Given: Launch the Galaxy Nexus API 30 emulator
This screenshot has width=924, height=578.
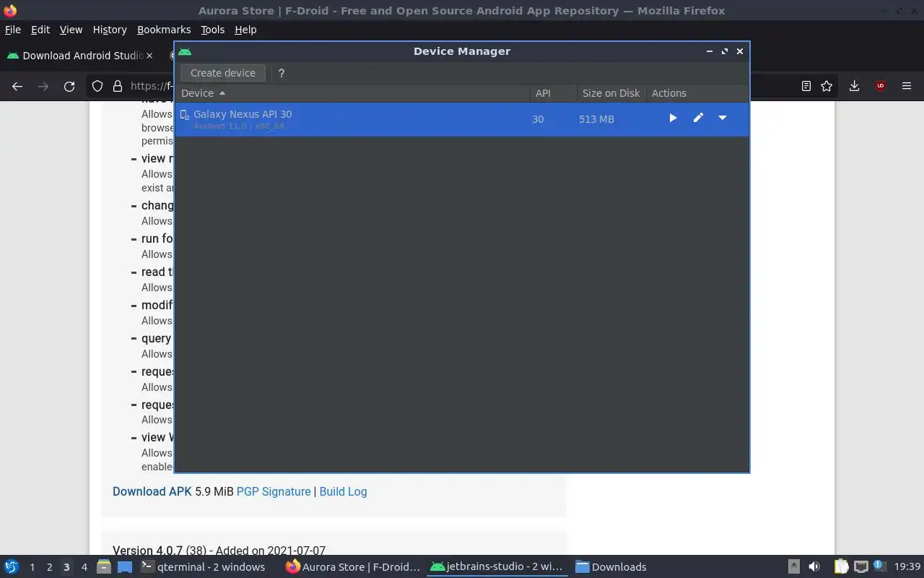Looking at the screenshot, I should point(673,118).
